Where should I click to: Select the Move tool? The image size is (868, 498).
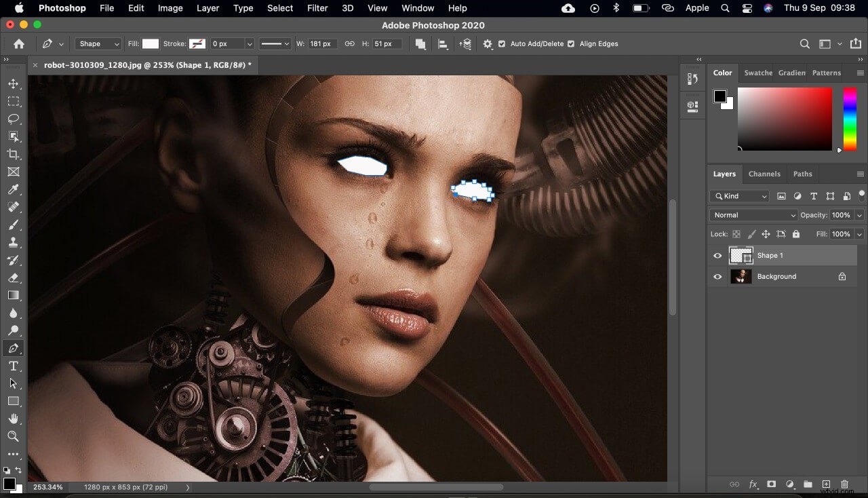tap(14, 84)
